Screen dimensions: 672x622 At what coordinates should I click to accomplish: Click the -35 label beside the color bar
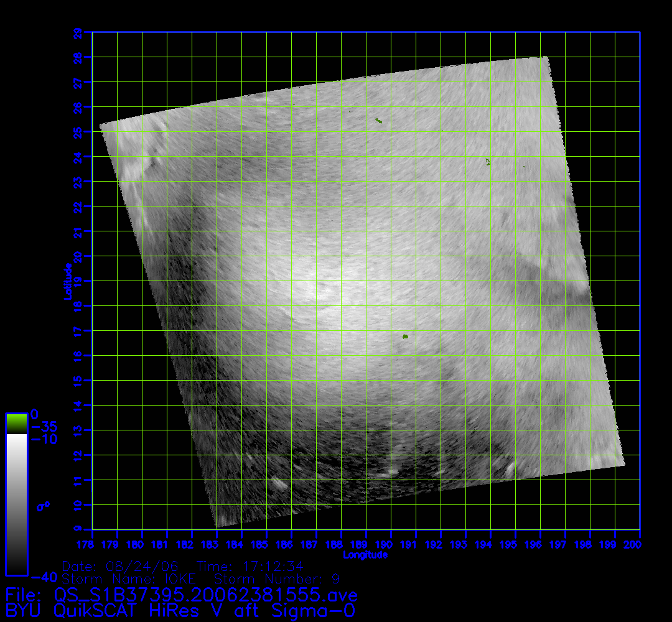[44, 427]
